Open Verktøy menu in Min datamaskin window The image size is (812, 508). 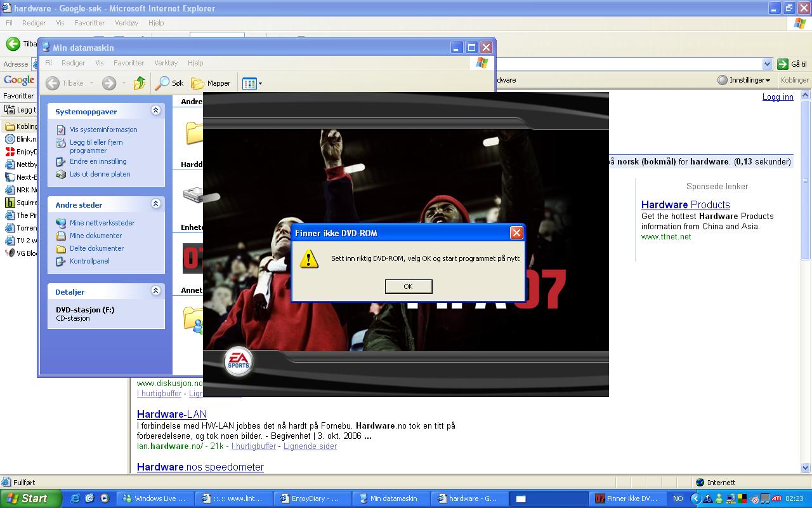pyautogui.click(x=166, y=63)
